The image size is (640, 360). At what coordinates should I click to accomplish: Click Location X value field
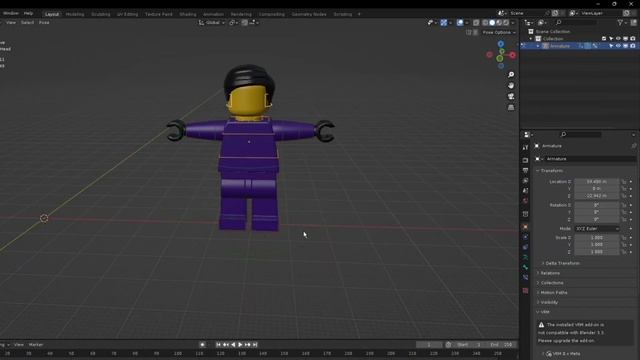596,182
